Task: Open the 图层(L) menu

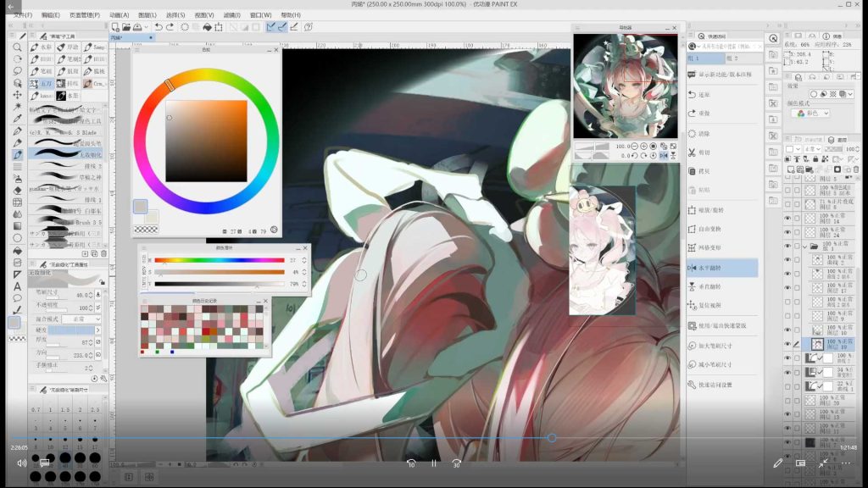Action: click(x=147, y=15)
